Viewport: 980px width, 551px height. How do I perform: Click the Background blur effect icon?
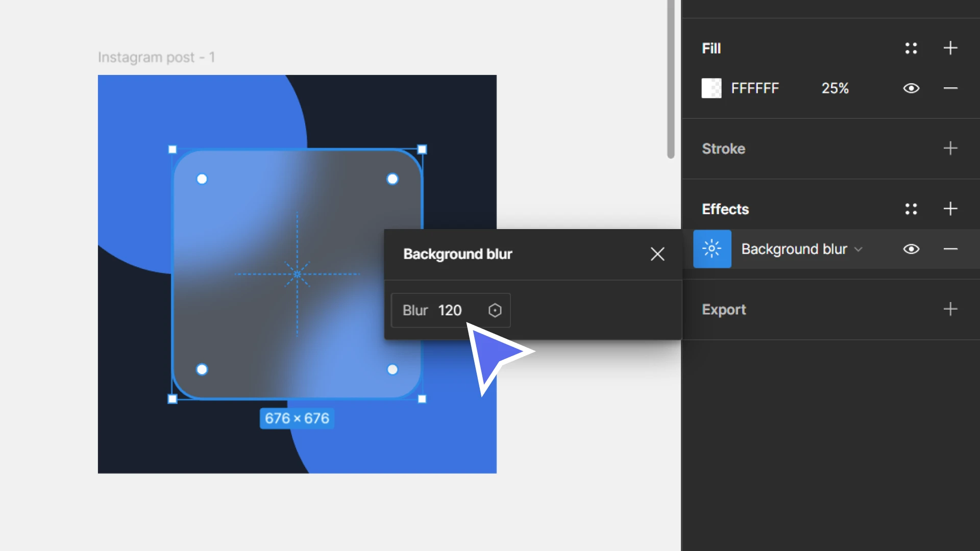713,249
